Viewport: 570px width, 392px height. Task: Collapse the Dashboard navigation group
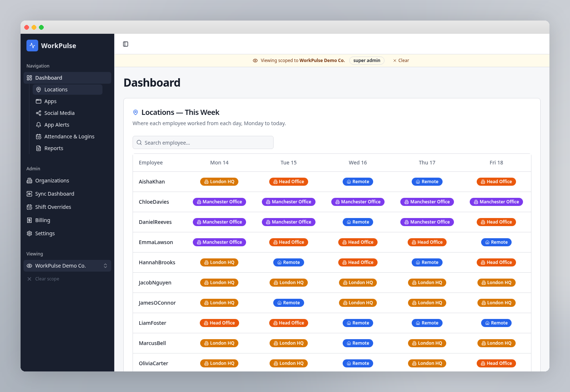[x=67, y=78]
